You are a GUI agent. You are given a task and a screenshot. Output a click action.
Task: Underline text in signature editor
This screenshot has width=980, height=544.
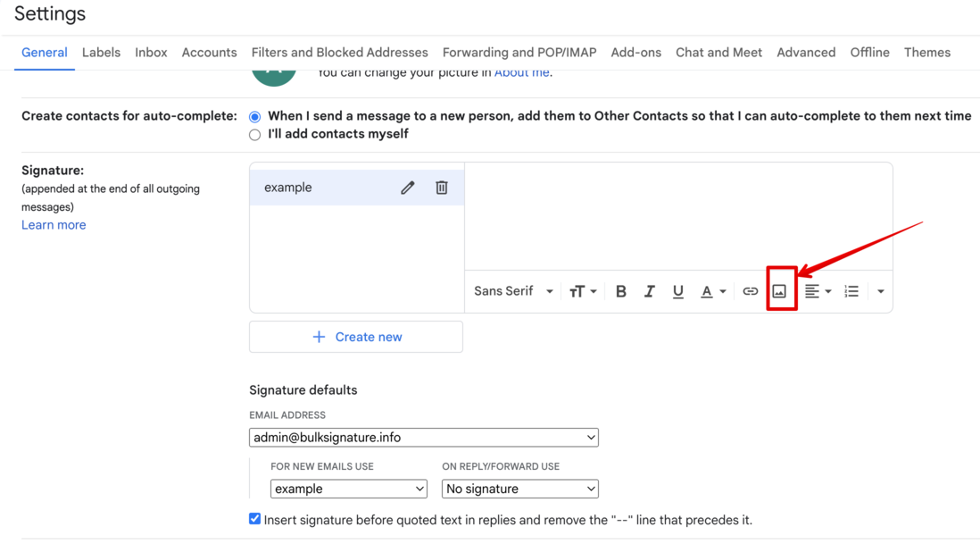pos(678,291)
